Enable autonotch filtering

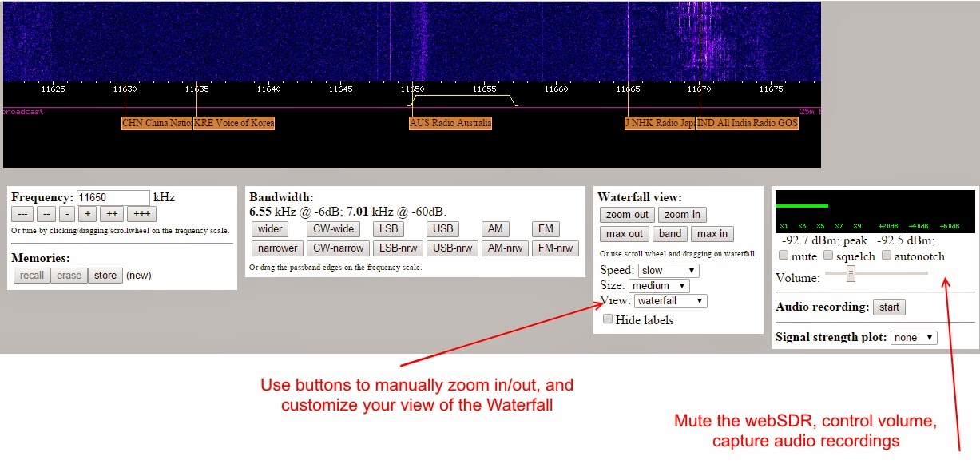[x=887, y=256]
